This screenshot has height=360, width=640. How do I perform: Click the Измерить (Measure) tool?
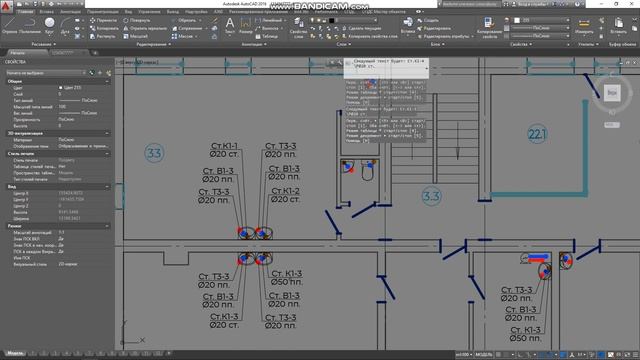point(584,26)
